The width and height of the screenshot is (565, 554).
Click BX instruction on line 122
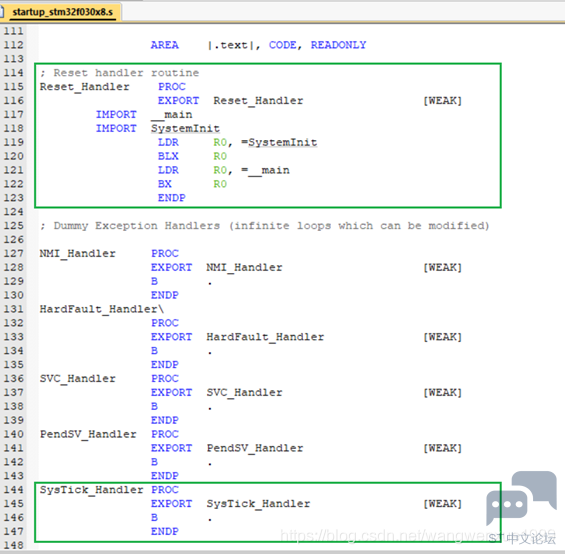pos(165,184)
